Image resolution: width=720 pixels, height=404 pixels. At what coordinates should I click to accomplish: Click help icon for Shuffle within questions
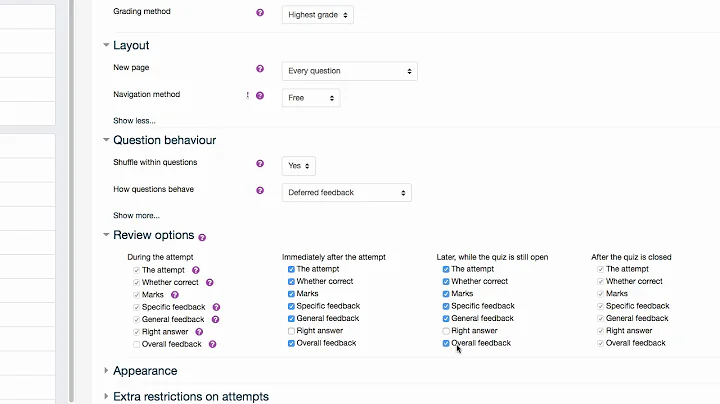(x=260, y=163)
